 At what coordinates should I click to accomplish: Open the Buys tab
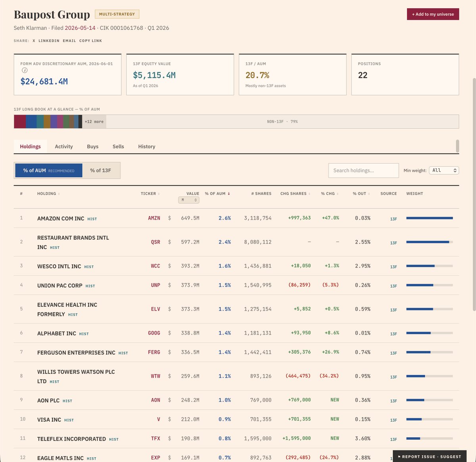pos(92,146)
